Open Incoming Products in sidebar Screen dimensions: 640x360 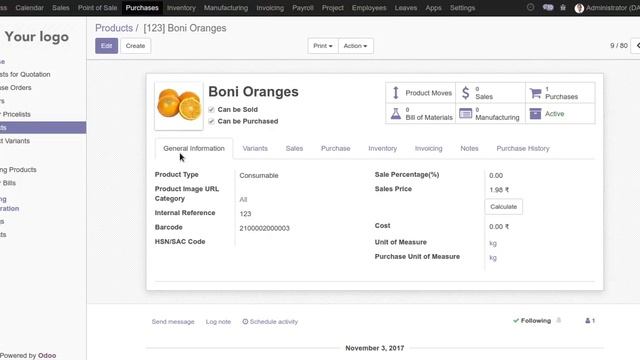(18, 169)
